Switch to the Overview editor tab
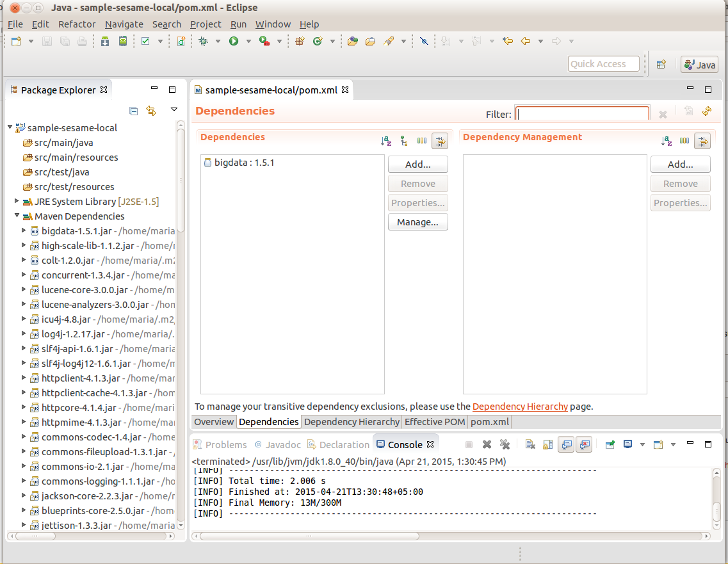Screen dimensions: 728x564 (214, 422)
